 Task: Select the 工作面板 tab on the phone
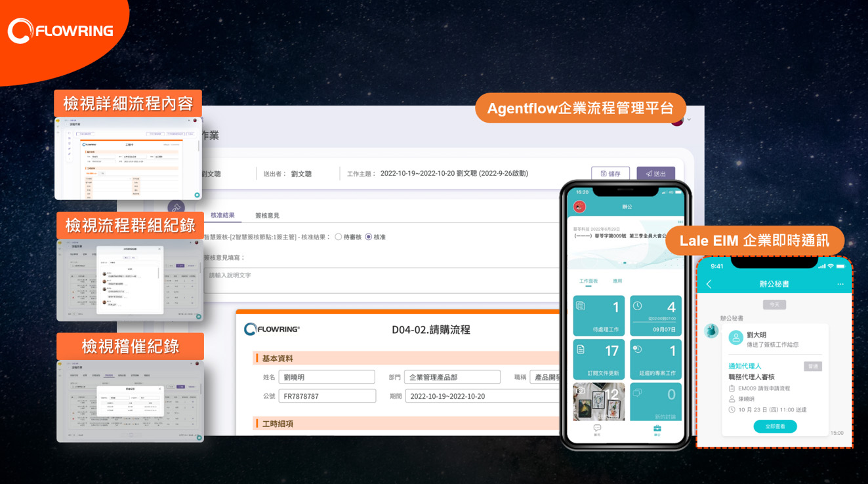point(589,281)
